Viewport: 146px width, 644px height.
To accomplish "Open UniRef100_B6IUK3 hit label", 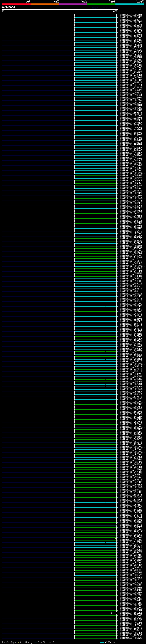I will [x=131, y=613].
